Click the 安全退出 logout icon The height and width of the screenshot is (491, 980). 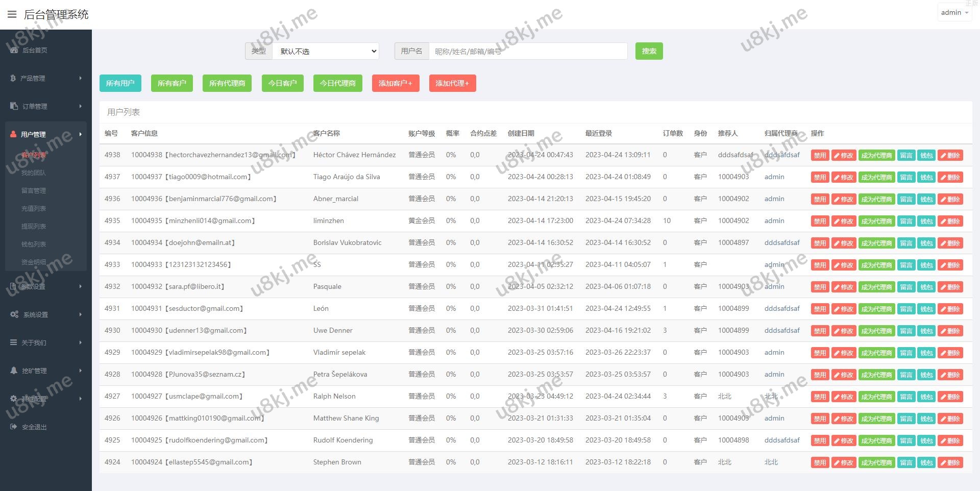pos(14,427)
